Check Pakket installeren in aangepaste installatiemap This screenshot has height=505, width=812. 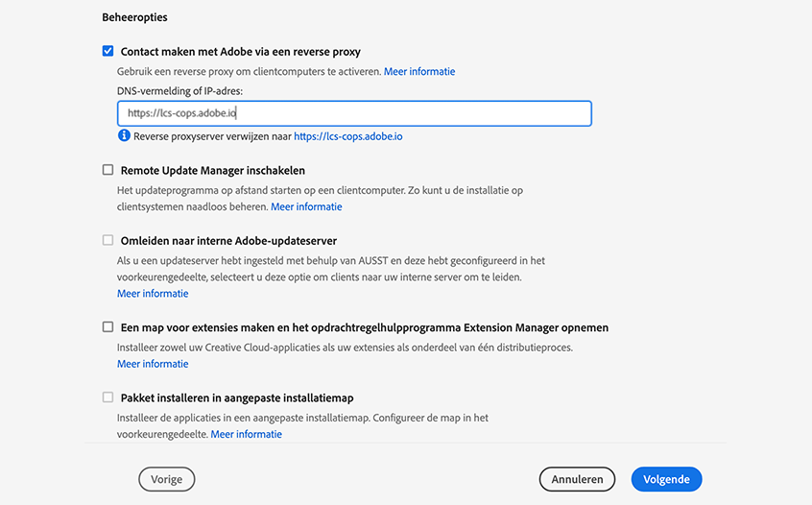pyautogui.click(x=108, y=397)
